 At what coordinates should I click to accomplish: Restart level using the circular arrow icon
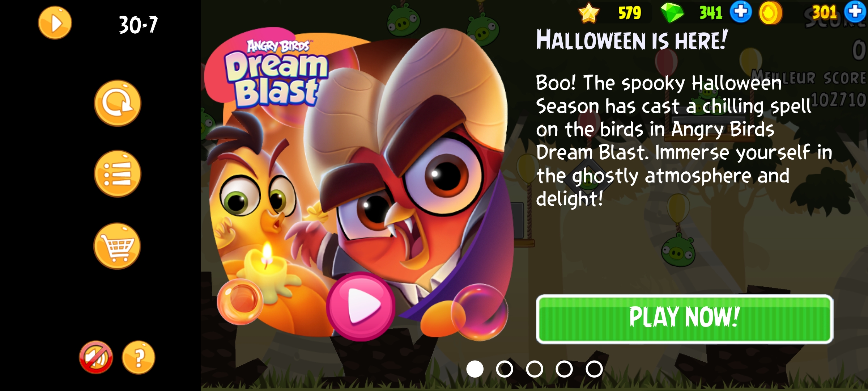click(118, 103)
